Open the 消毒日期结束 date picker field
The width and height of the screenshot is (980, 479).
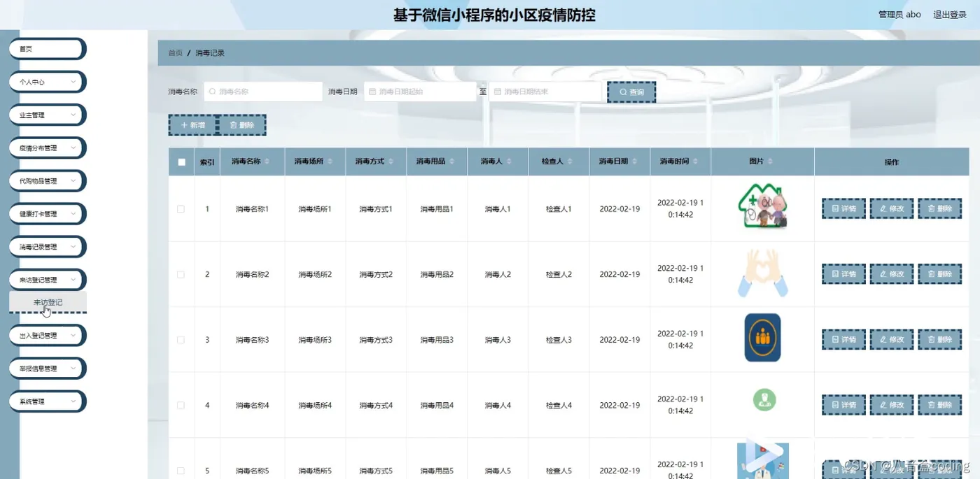(x=545, y=92)
